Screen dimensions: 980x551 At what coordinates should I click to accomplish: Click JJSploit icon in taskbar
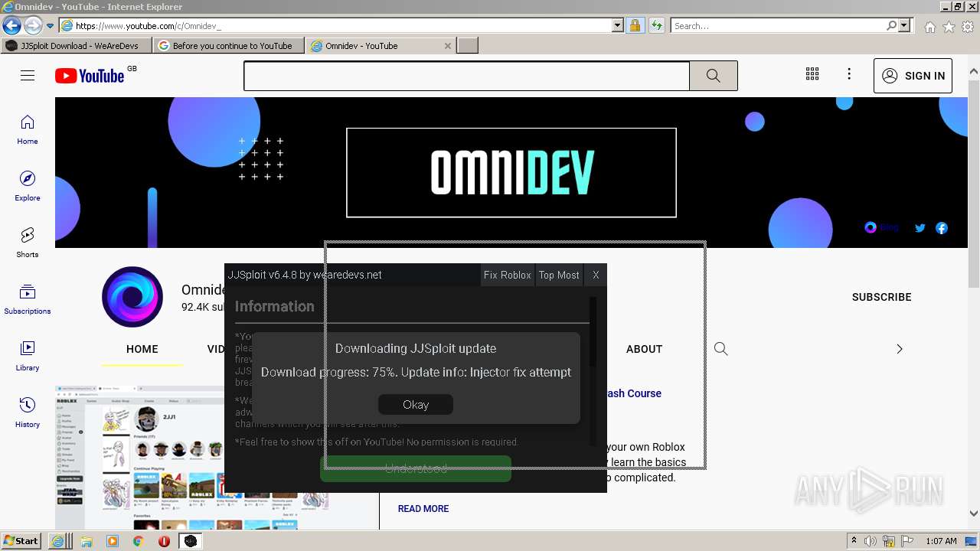click(x=191, y=541)
